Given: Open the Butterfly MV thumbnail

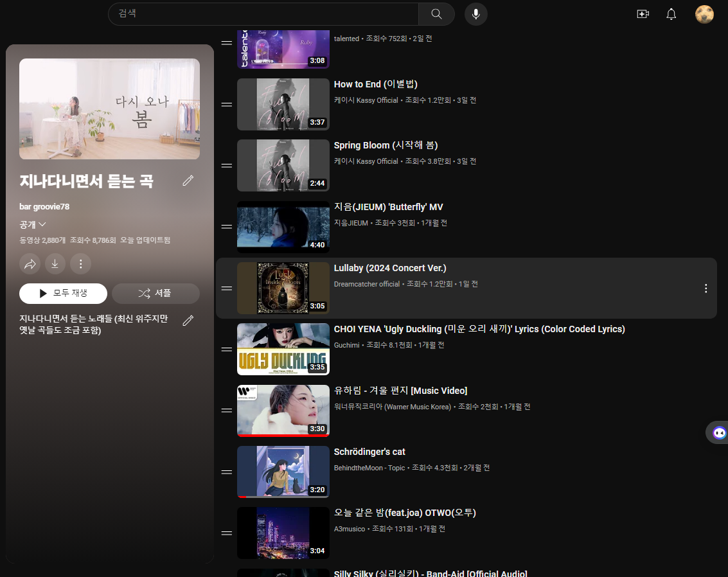Looking at the screenshot, I should coord(283,227).
